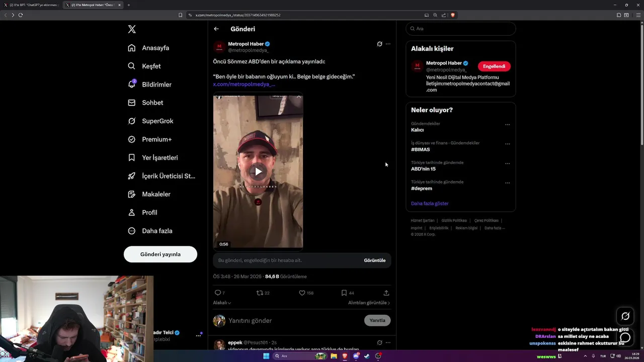Open File Explorer from taskbar
Viewport: 644px width, 362px height.
click(334, 356)
